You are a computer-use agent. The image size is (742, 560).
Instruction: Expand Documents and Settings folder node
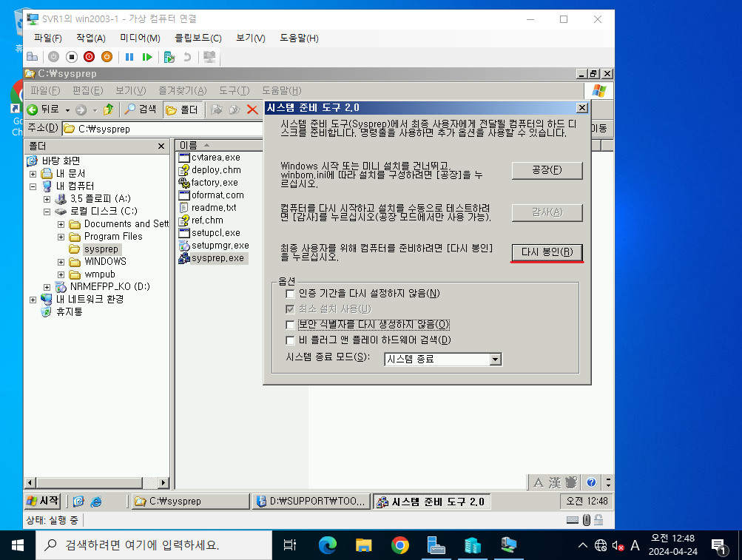pos(61,224)
